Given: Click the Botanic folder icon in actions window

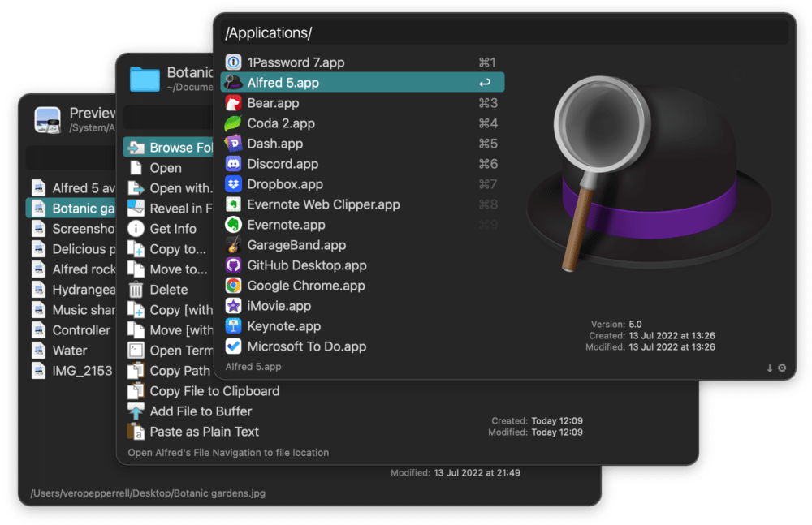Looking at the screenshot, I should click(145, 79).
